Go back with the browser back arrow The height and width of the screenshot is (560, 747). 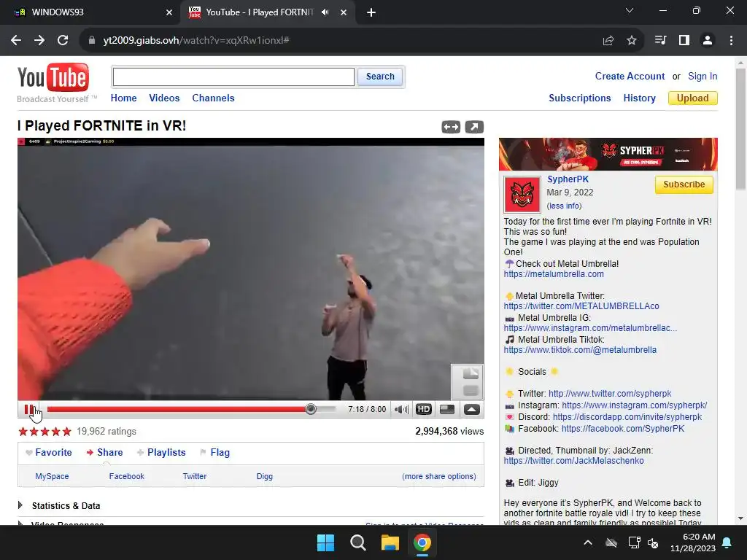pos(16,41)
